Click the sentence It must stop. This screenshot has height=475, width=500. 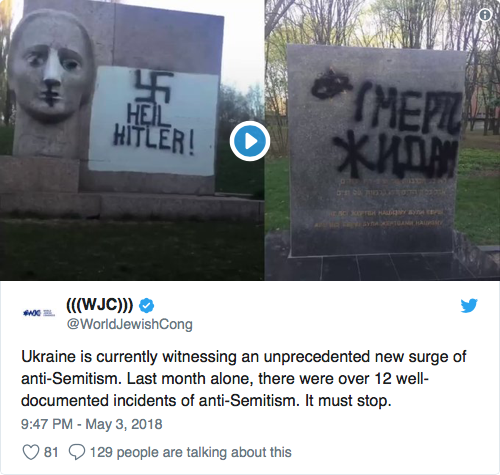(x=348, y=401)
